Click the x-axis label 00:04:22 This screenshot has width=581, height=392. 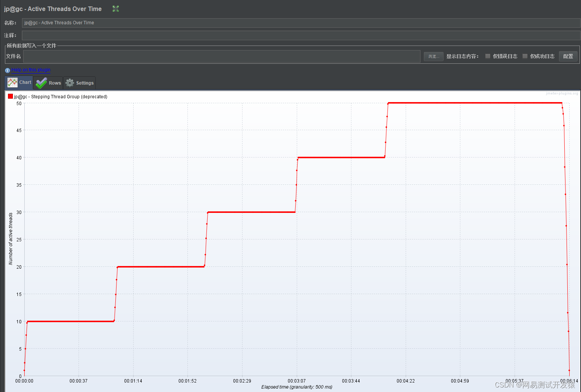[x=406, y=381]
